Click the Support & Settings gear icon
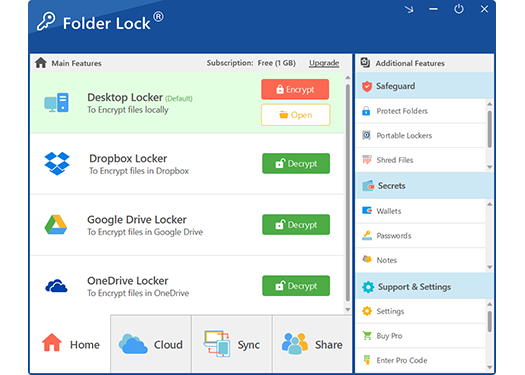The width and height of the screenshot is (525, 375). pos(368,287)
